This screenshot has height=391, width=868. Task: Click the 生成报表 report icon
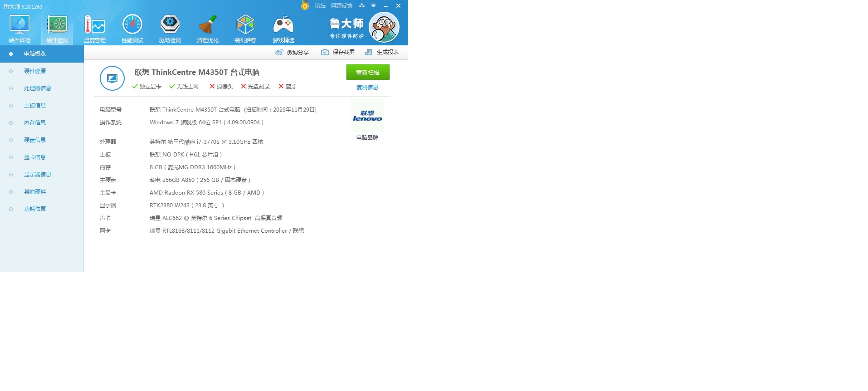coord(369,52)
